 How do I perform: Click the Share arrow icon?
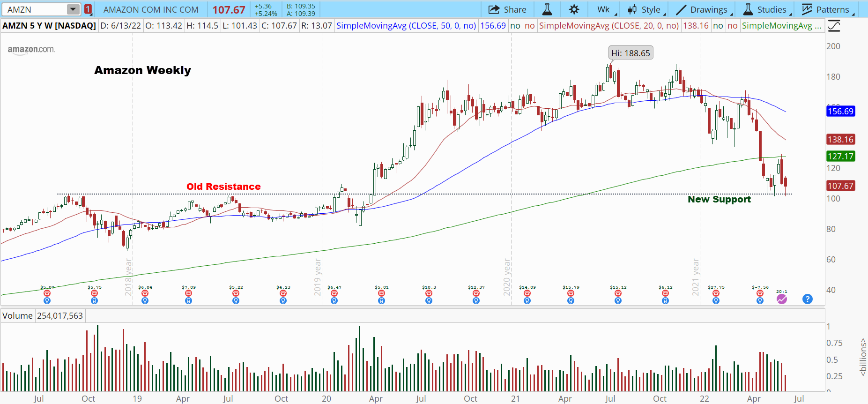(494, 9)
